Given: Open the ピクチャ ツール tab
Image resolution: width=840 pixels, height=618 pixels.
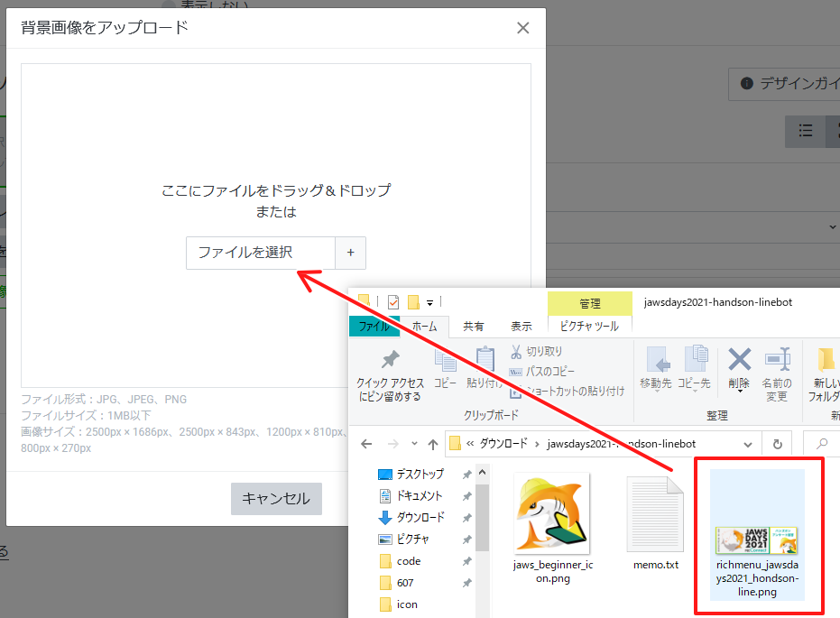Looking at the screenshot, I should point(589,326).
